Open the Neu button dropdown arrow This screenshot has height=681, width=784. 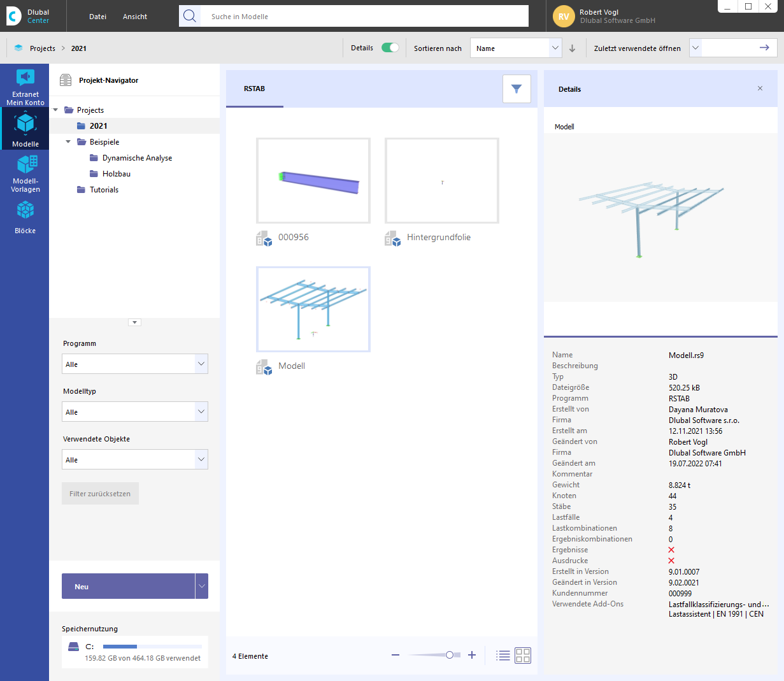point(202,586)
